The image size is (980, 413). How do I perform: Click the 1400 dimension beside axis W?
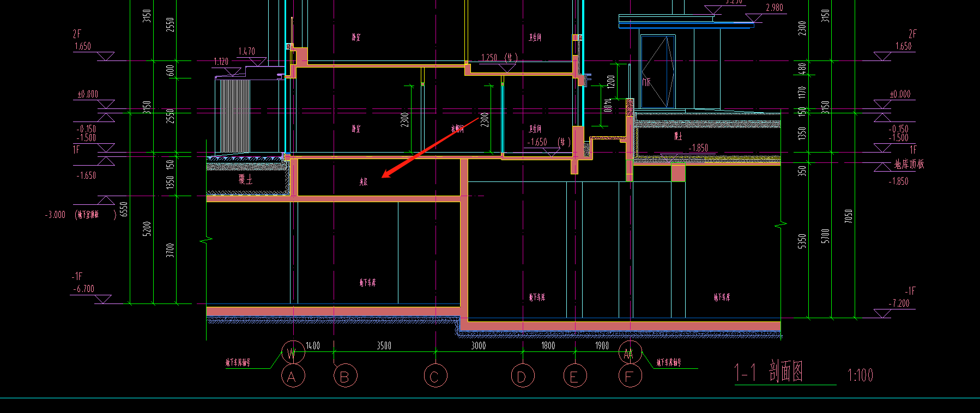coord(313,345)
